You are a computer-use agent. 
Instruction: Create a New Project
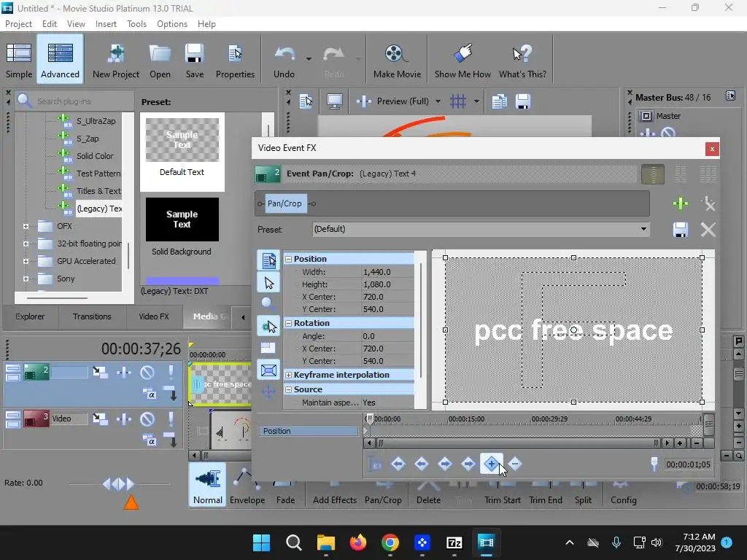click(x=116, y=61)
